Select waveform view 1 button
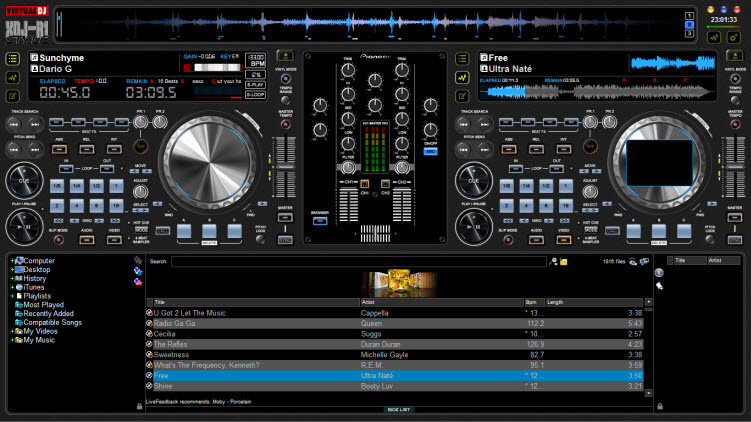 pos(689,16)
